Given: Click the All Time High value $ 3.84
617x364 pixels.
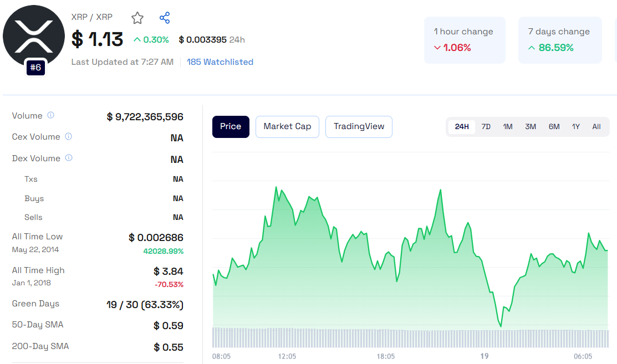Looking at the screenshot, I should point(169,271).
